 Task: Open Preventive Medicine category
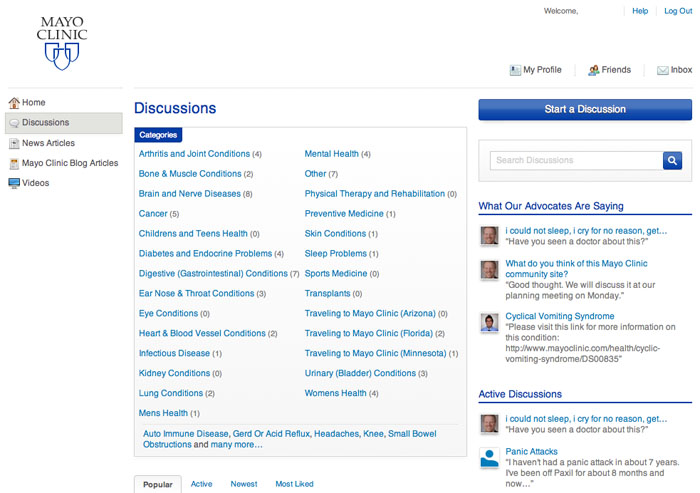pyautogui.click(x=344, y=213)
